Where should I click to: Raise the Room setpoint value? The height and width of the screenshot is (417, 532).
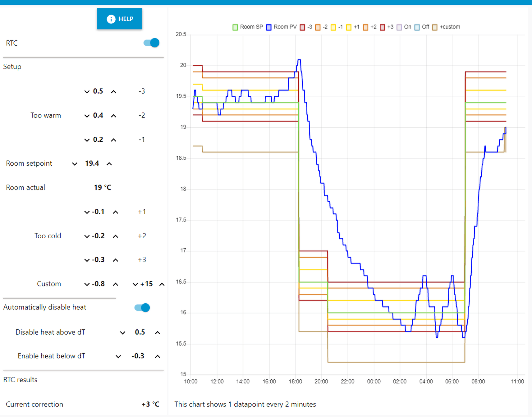109,164
